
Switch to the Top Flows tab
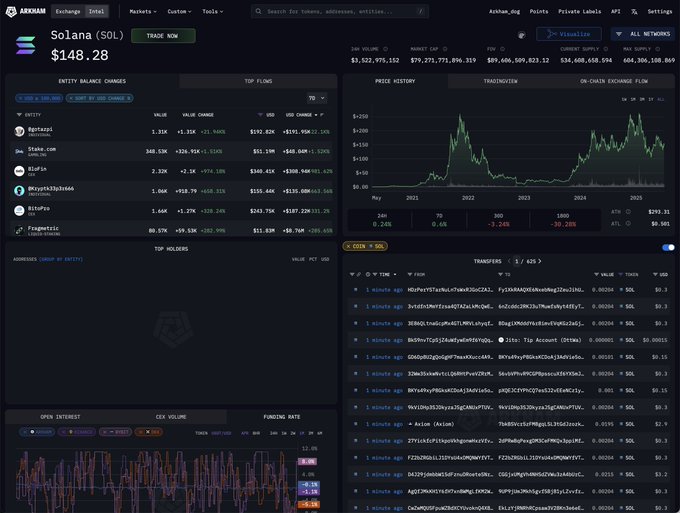pyautogui.click(x=258, y=81)
